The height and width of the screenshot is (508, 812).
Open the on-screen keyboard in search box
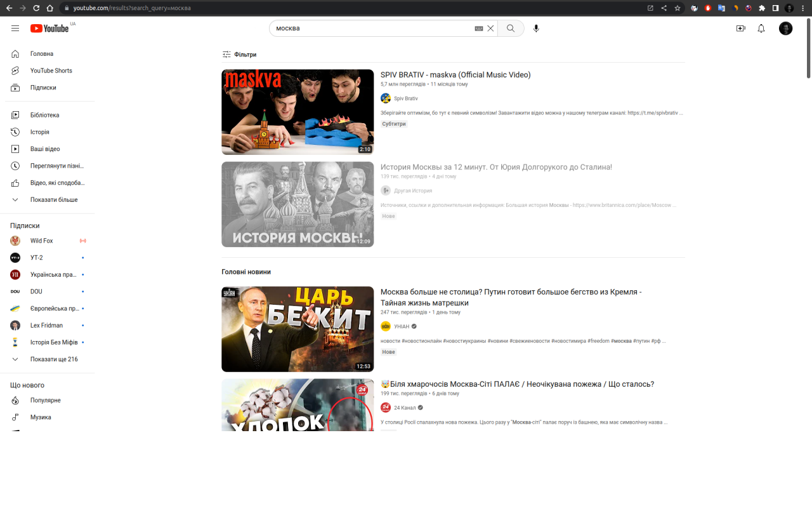[479, 29]
